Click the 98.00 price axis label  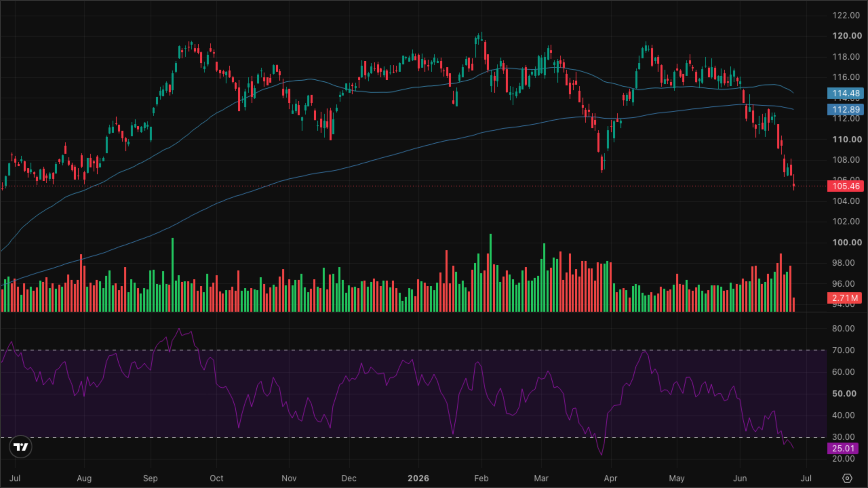[843, 263]
